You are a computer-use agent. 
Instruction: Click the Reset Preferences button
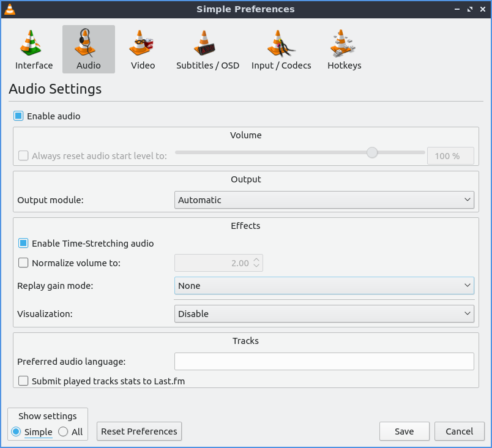pyautogui.click(x=139, y=431)
